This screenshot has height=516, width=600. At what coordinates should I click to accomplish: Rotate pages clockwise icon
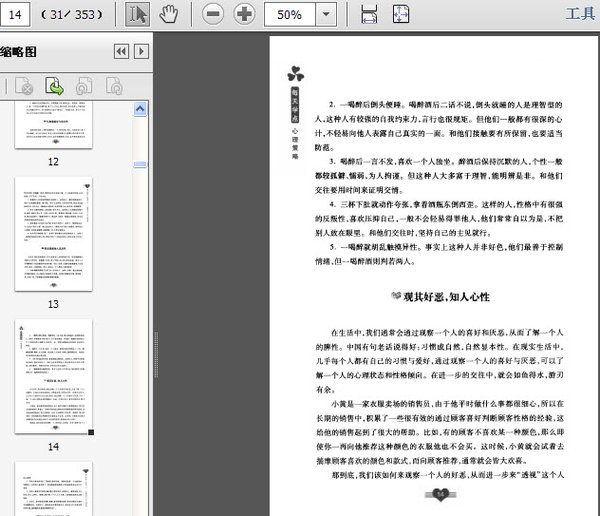tap(114, 86)
